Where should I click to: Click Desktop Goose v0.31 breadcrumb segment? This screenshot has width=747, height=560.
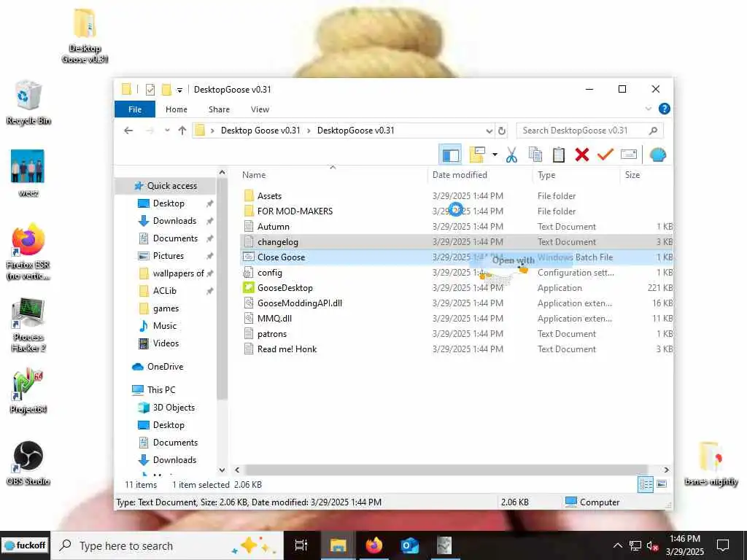tap(260, 131)
